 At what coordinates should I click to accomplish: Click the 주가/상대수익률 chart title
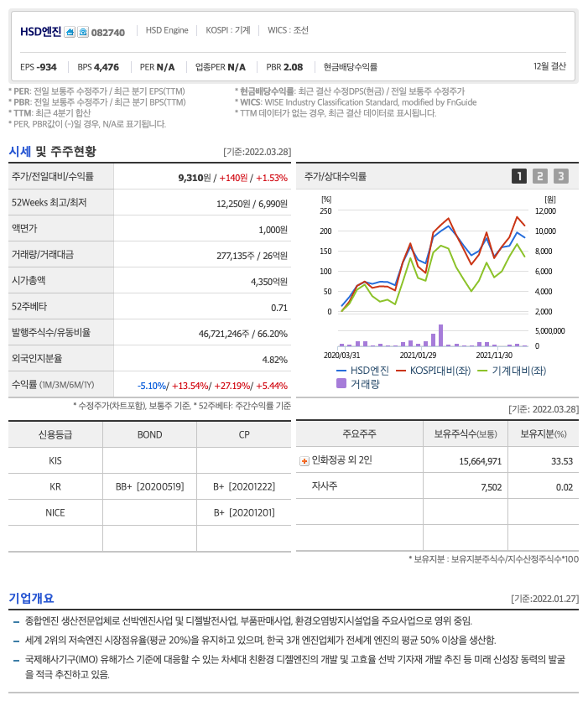336,176
